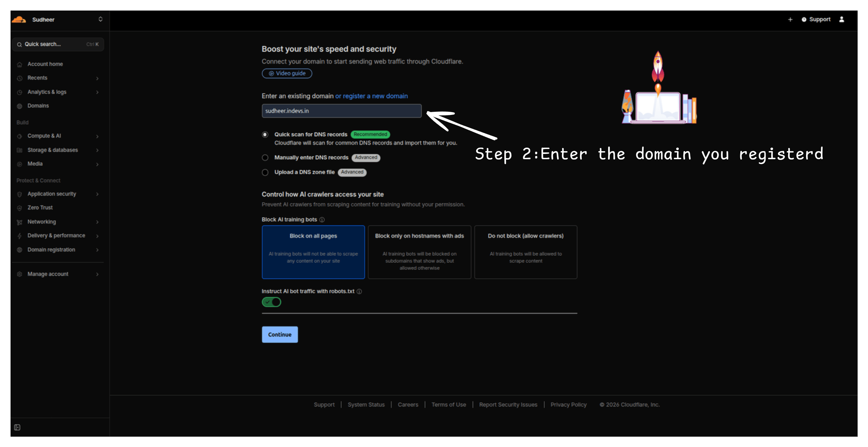
Task: Click the Recommended badge
Action: (x=370, y=134)
